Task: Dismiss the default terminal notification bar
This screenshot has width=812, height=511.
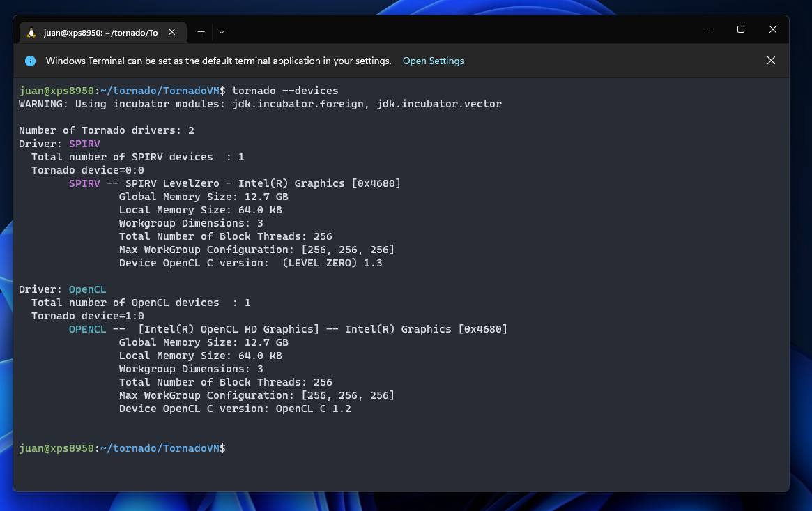Action: pyautogui.click(x=771, y=61)
